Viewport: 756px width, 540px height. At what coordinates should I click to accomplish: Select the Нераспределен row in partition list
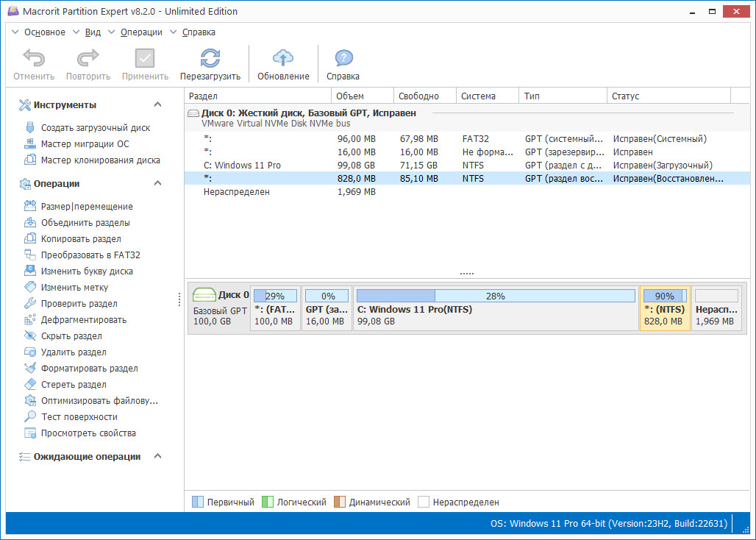pyautogui.click(x=468, y=192)
